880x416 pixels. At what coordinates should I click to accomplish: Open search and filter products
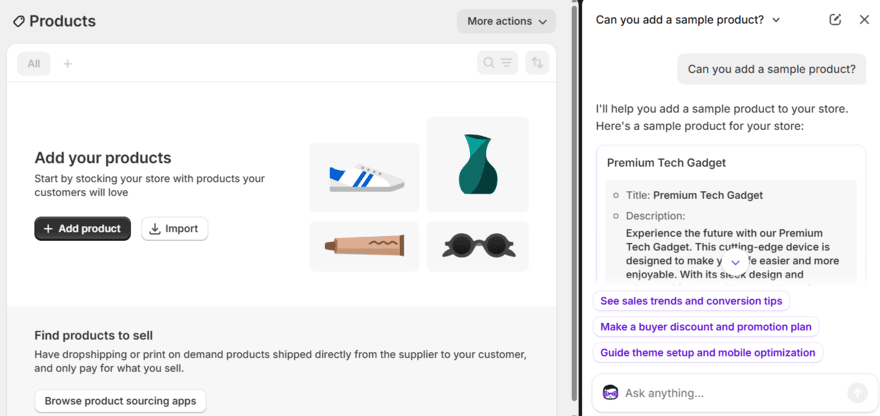click(x=497, y=63)
